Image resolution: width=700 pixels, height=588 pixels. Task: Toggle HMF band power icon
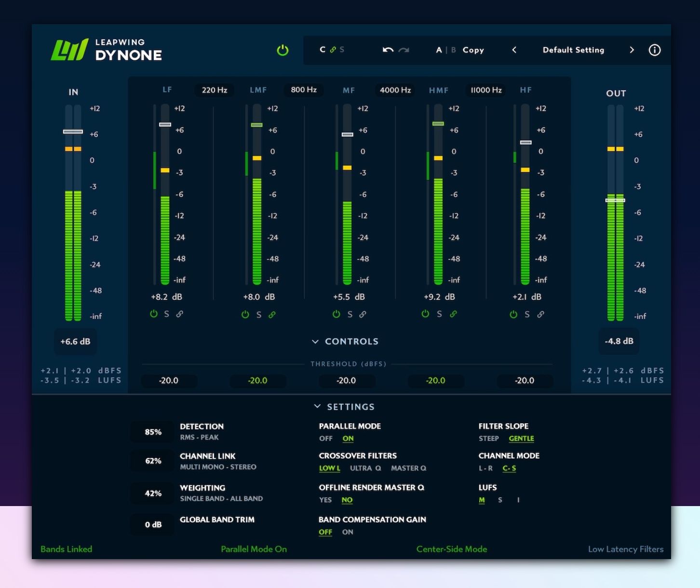pos(425,314)
